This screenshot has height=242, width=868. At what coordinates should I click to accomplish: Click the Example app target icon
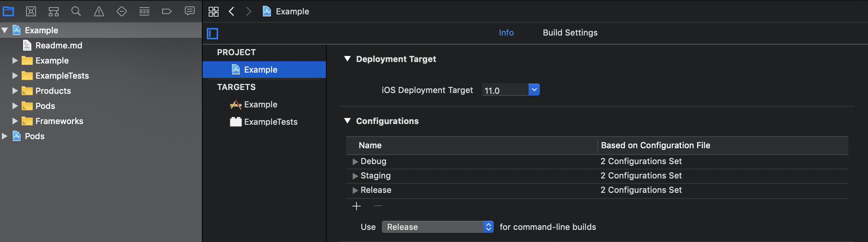click(236, 105)
